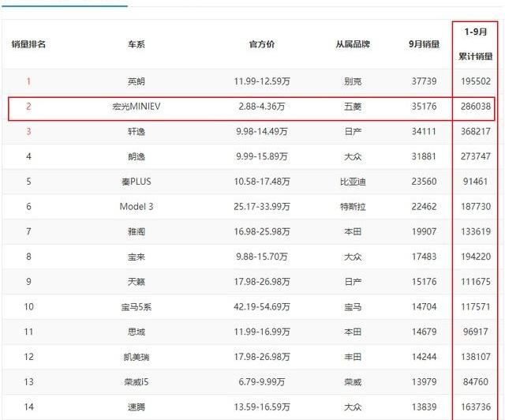This screenshot has width=505, height=420.
Task: Select September sales value 37739
Action: click(425, 81)
